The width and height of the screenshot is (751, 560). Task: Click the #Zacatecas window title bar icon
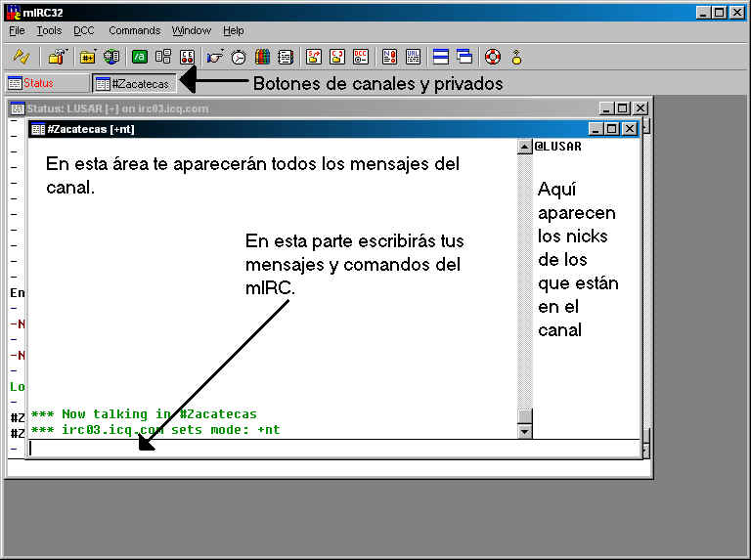tap(38, 129)
